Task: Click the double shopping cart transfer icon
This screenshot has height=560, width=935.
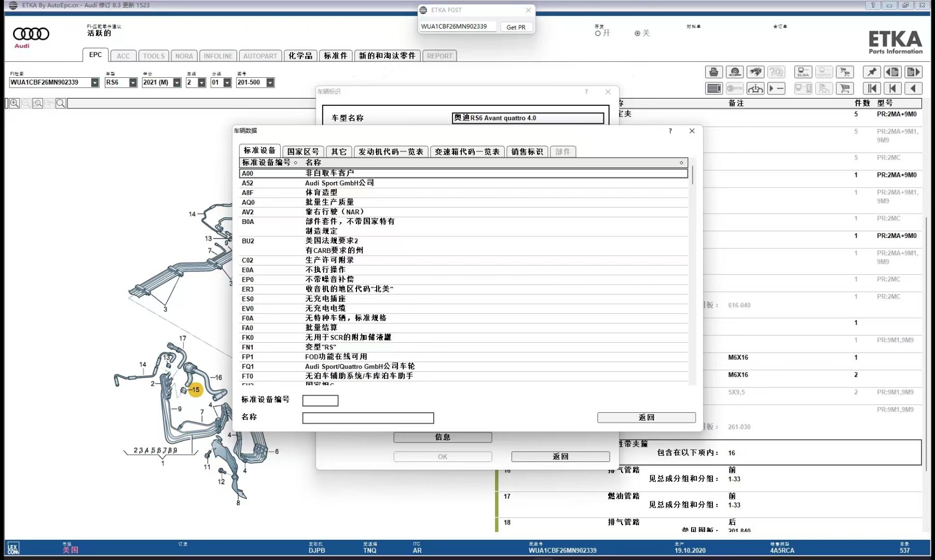Action: [x=845, y=72]
